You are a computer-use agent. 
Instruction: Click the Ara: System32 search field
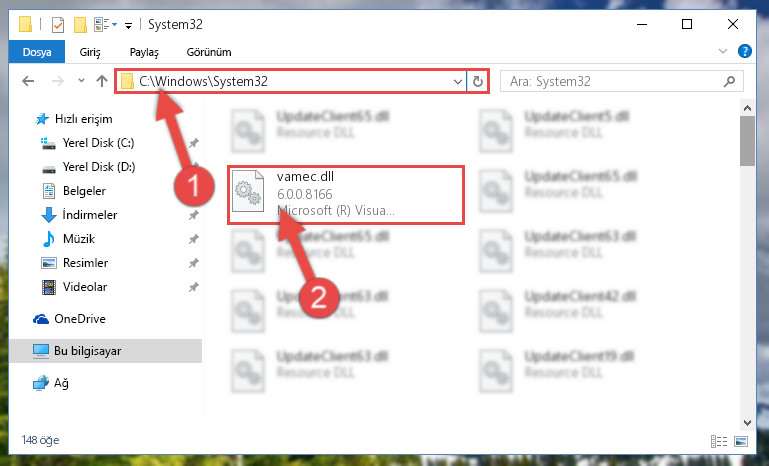(613, 81)
